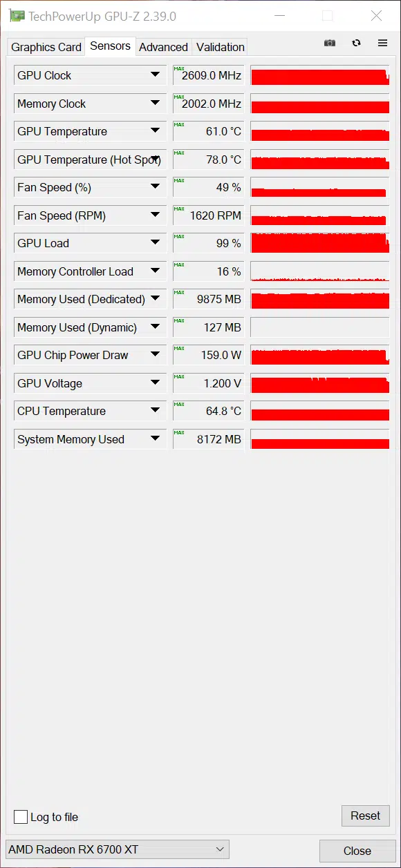This screenshot has height=868, width=401.
Task: Switch to the Graphics Card tab
Action: [46, 47]
